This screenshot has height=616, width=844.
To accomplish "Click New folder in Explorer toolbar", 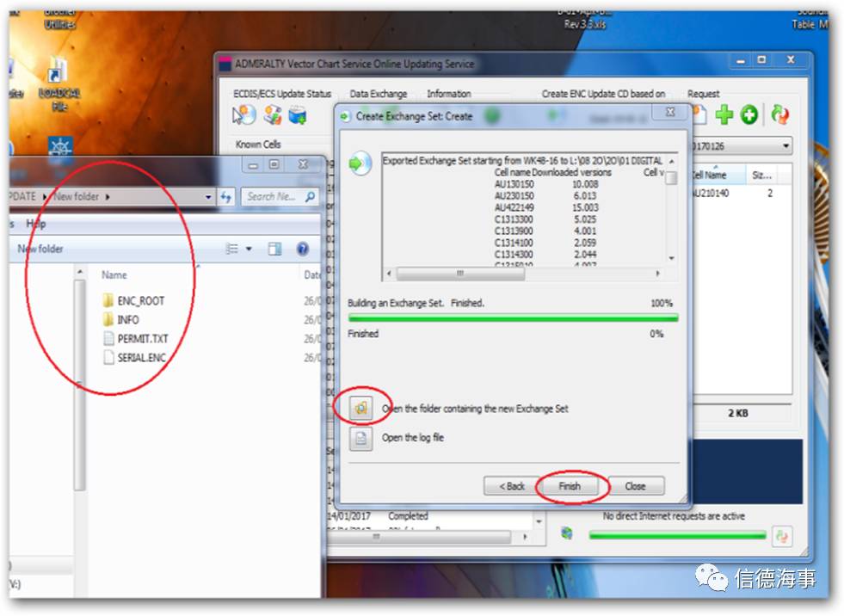I will (40, 249).
